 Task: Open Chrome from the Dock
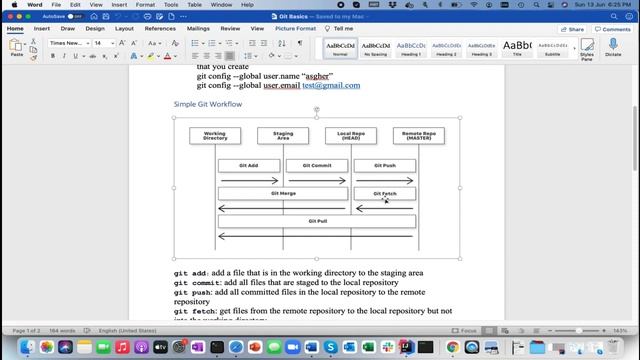[x=452, y=347]
